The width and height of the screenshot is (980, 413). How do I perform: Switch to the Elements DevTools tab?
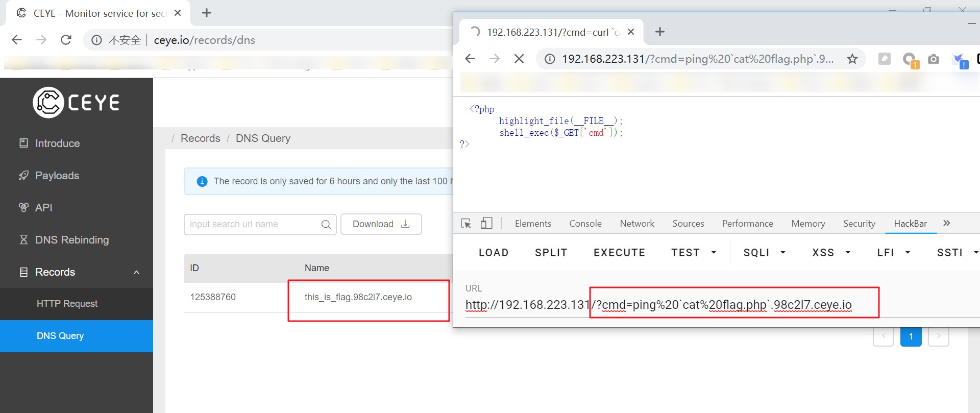click(x=533, y=224)
